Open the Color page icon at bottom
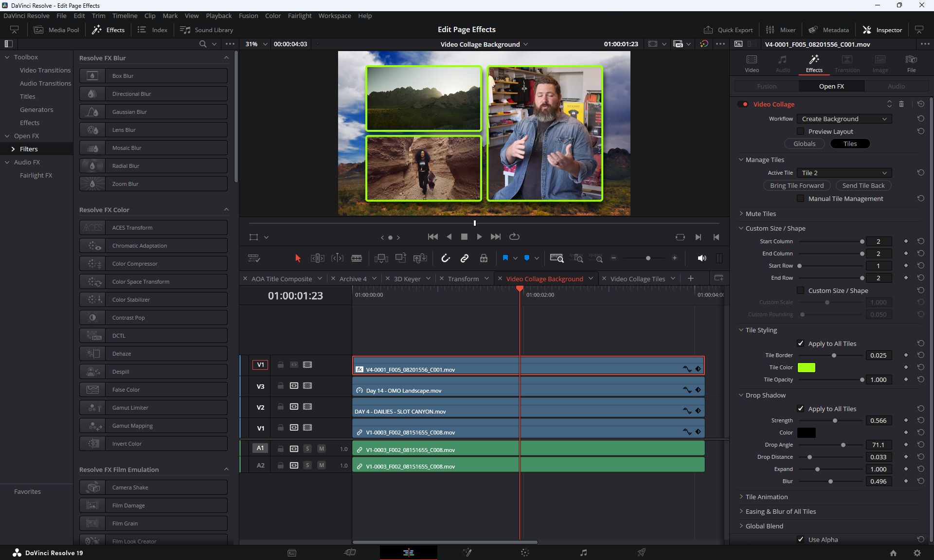Image resolution: width=934 pixels, height=560 pixels. click(525, 553)
